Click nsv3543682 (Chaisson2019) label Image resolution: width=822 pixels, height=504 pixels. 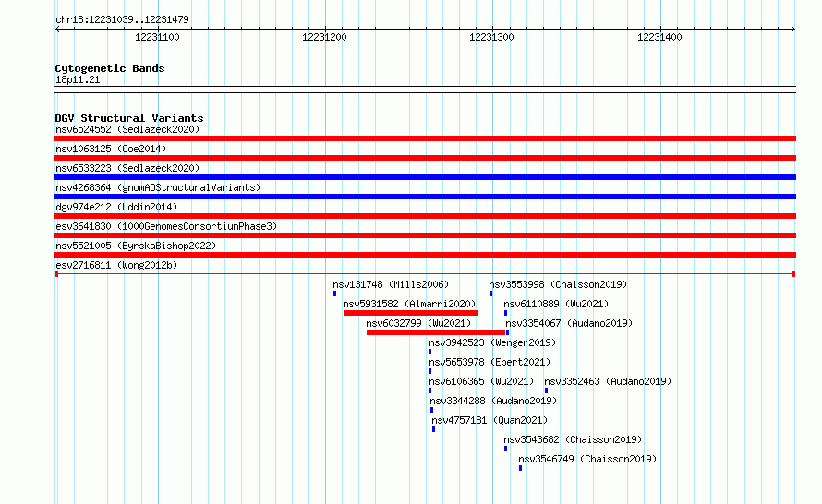point(573,439)
